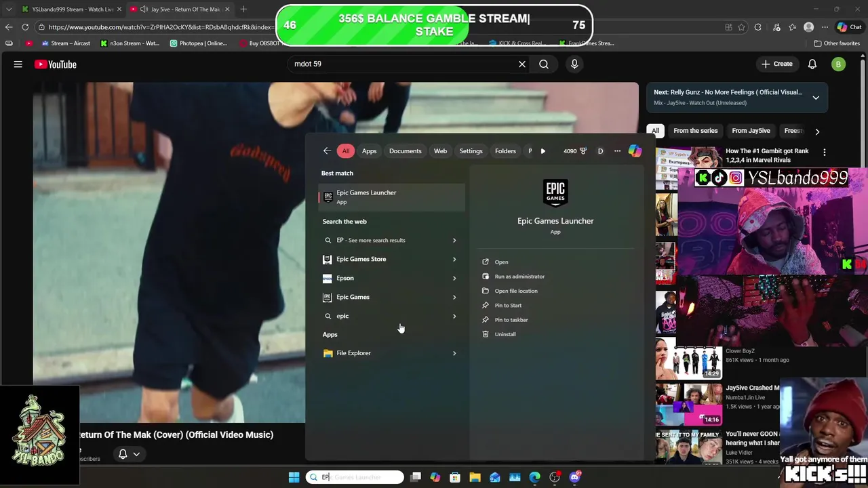Run the YouTube search magnifier
The image size is (868, 488).
(x=544, y=64)
